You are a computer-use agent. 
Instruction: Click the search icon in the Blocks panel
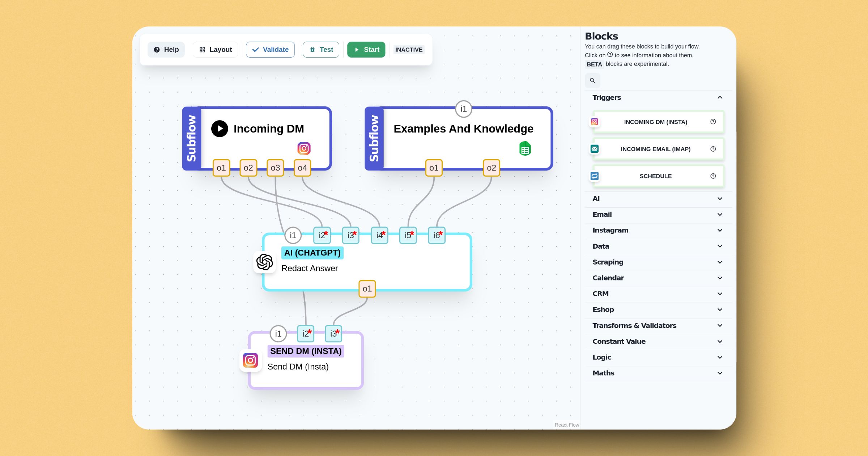(x=592, y=80)
